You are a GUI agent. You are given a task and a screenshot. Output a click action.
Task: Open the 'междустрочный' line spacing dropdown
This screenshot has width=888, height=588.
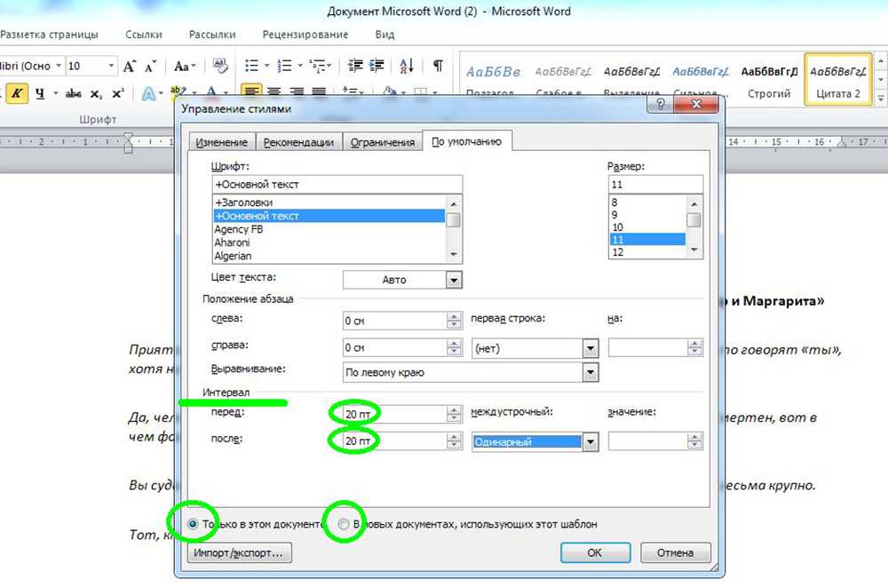pyautogui.click(x=589, y=441)
